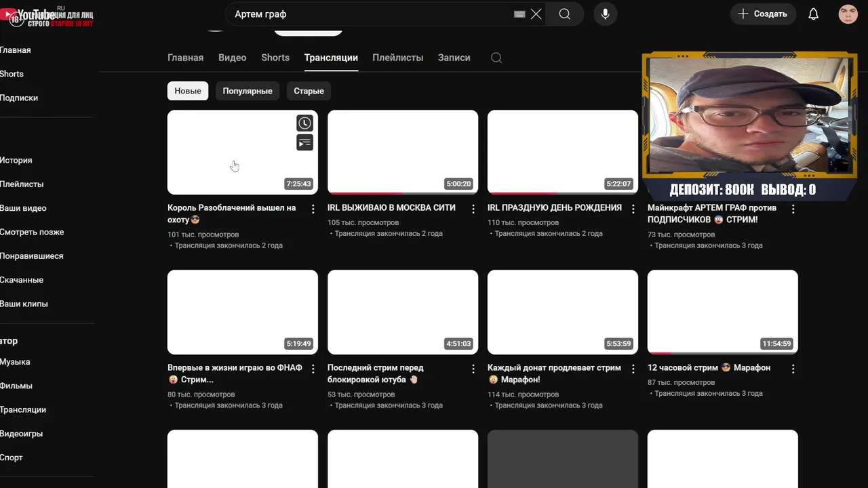The height and width of the screenshot is (488, 868).
Task: Add first video to queue
Action: click(x=304, y=142)
